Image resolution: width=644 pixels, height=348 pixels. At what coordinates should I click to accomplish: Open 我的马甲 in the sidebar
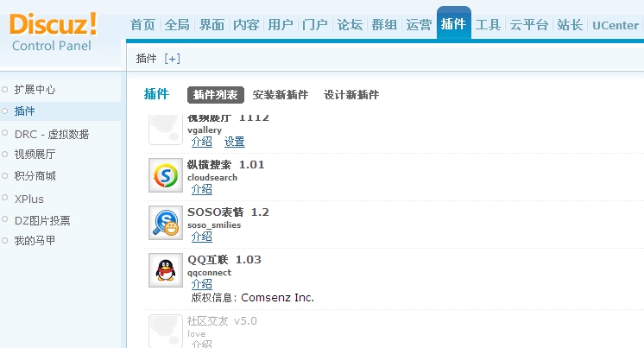pos(35,240)
